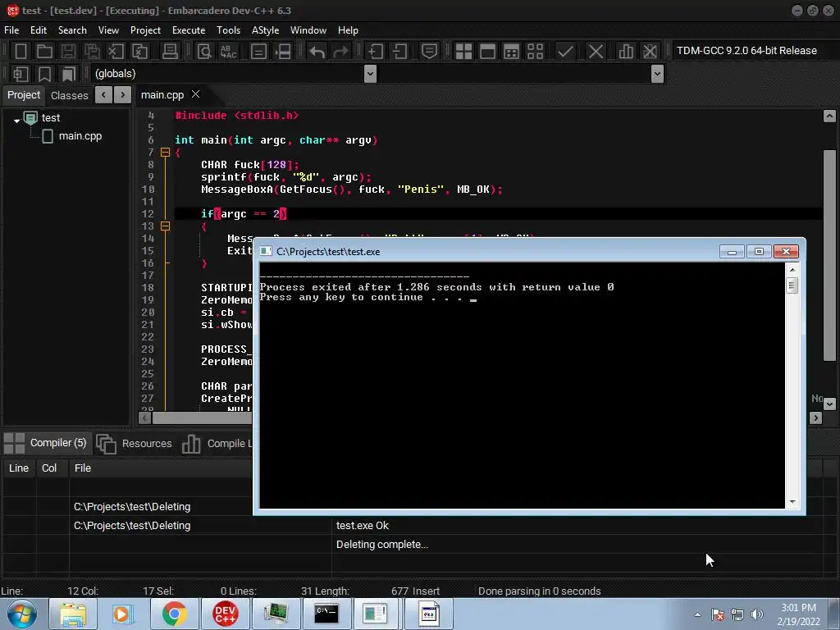Click the Windows Start button

tap(21, 614)
